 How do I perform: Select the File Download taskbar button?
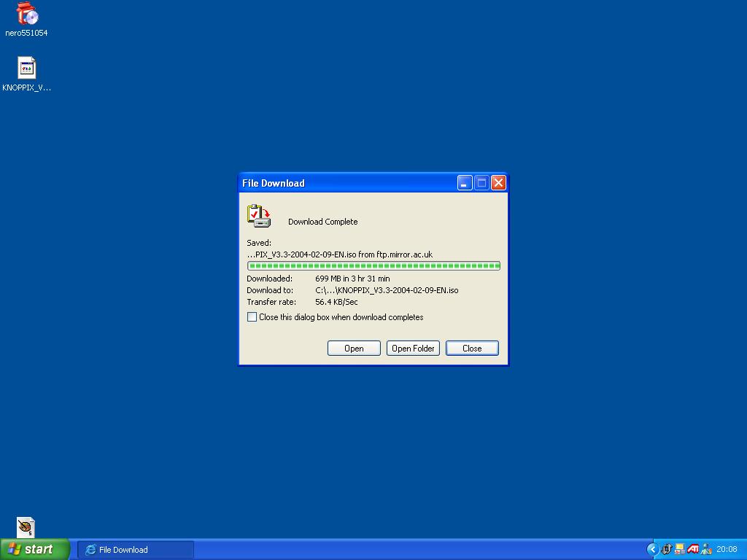coord(136,550)
